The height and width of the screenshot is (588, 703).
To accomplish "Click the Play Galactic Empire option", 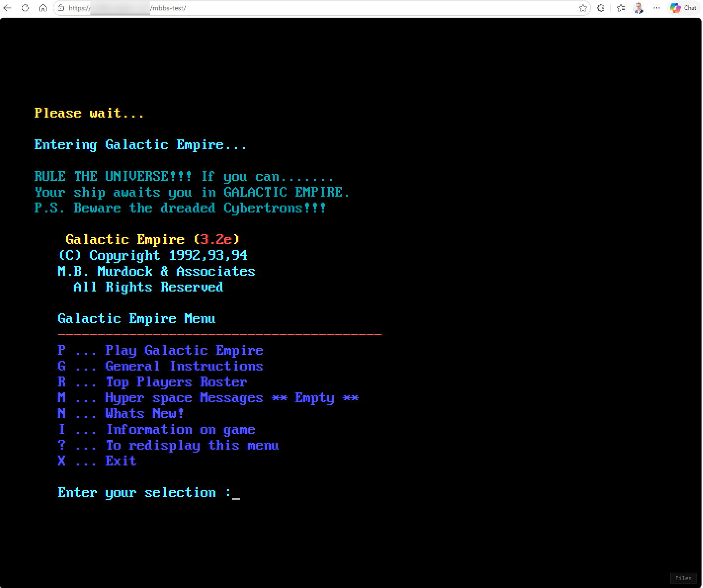I will pos(161,350).
